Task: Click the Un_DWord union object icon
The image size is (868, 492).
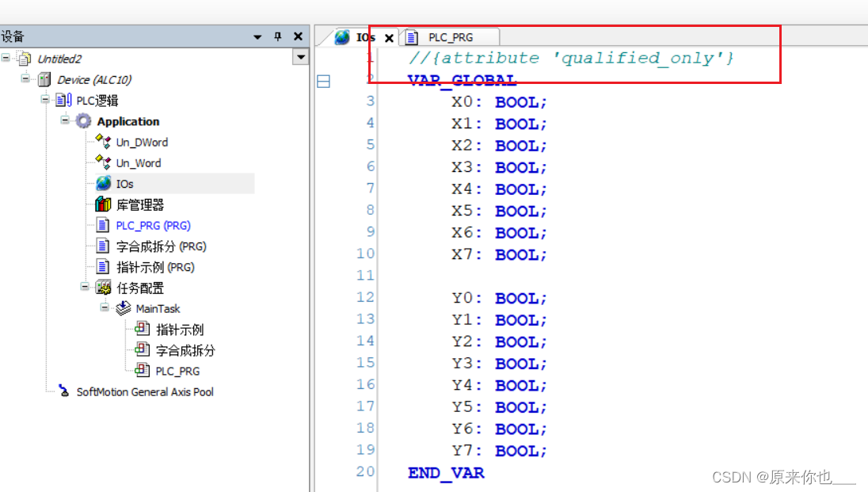Action: (103, 142)
